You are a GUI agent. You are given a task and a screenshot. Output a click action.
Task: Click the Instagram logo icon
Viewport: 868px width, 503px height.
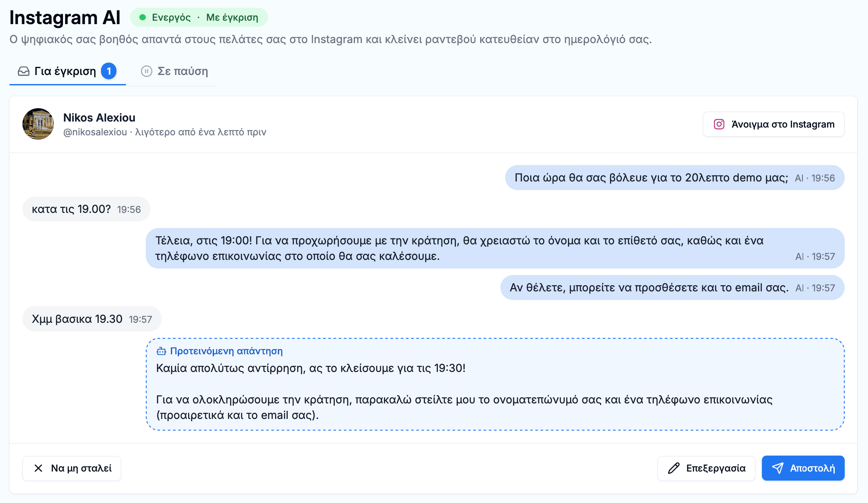coord(719,124)
